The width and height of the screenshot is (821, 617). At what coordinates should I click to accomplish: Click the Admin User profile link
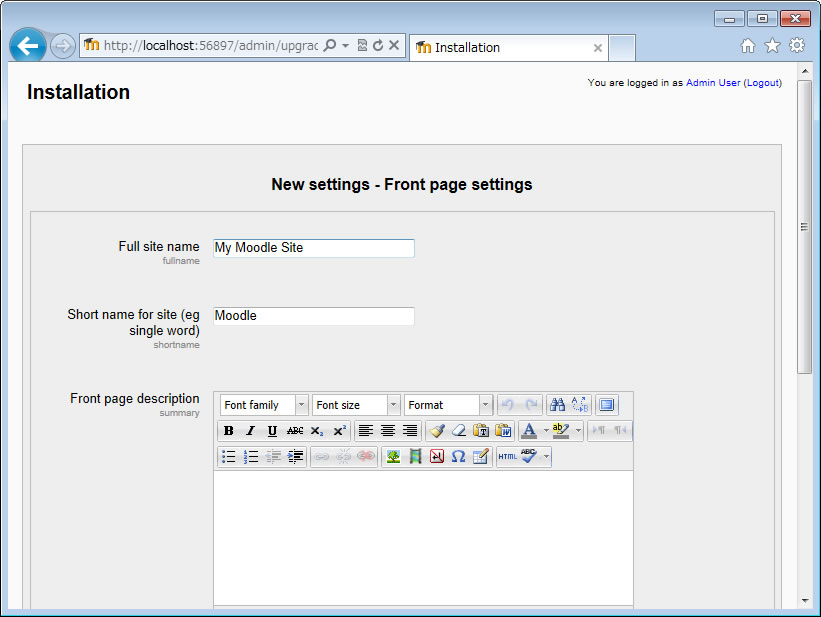(713, 83)
